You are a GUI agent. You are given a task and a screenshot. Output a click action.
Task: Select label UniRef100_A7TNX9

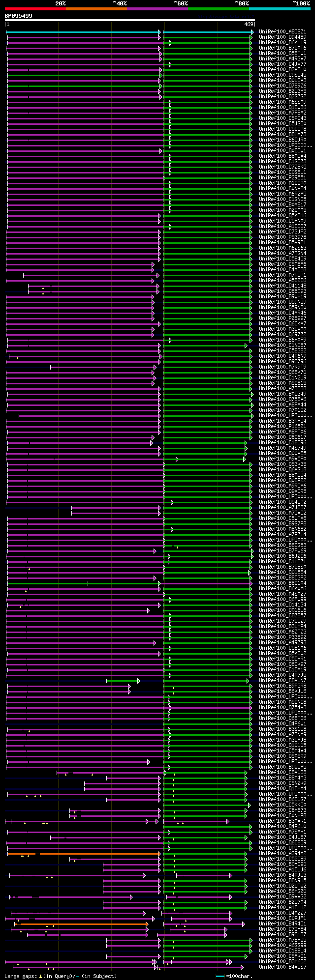click(283, 734)
